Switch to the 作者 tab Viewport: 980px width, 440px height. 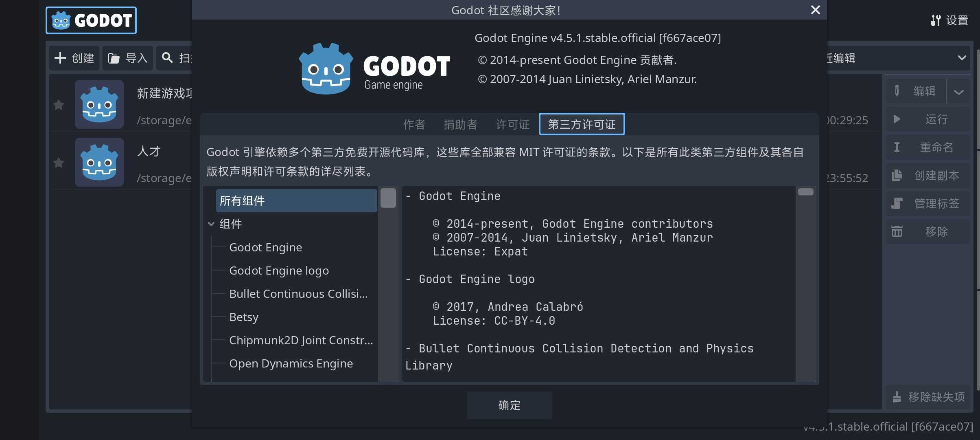point(414,124)
